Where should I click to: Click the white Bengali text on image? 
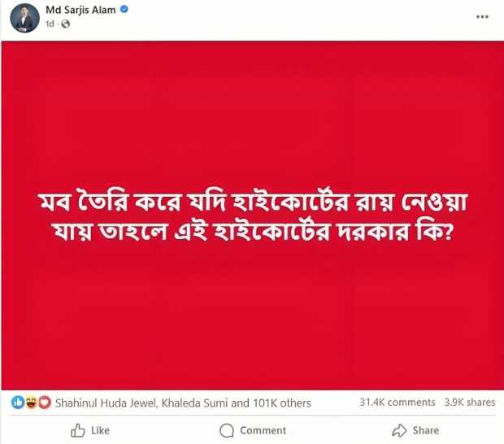pos(253,216)
